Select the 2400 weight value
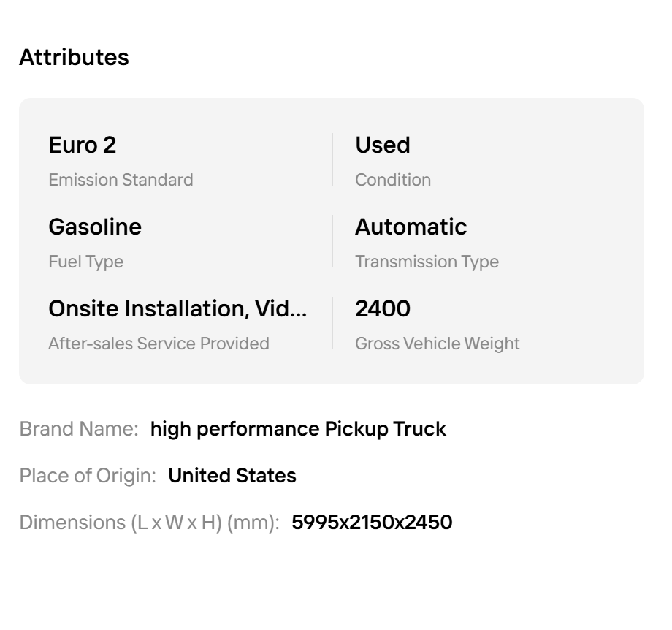This screenshot has width=672, height=630. click(x=382, y=309)
